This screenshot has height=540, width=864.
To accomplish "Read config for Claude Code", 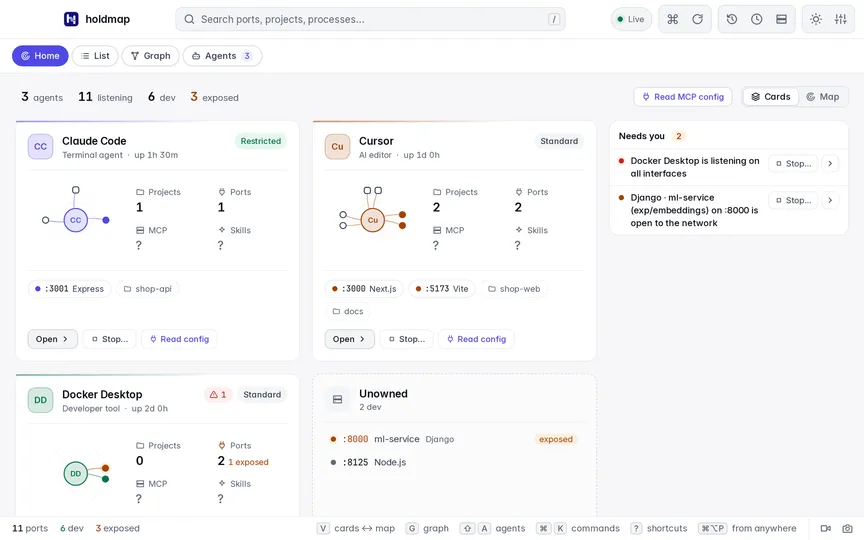I will [x=179, y=339].
